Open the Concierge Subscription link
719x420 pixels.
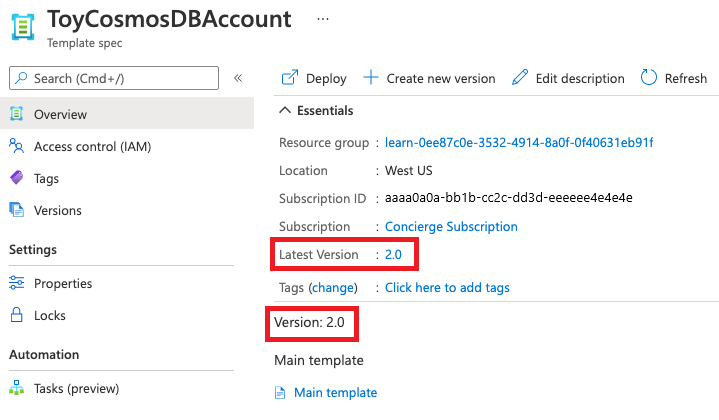pyautogui.click(x=451, y=227)
